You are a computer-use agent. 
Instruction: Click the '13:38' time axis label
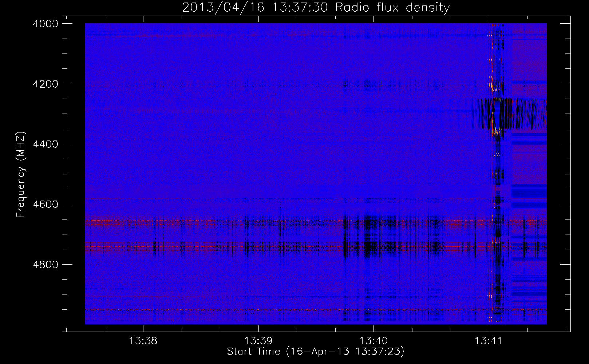pos(143,341)
